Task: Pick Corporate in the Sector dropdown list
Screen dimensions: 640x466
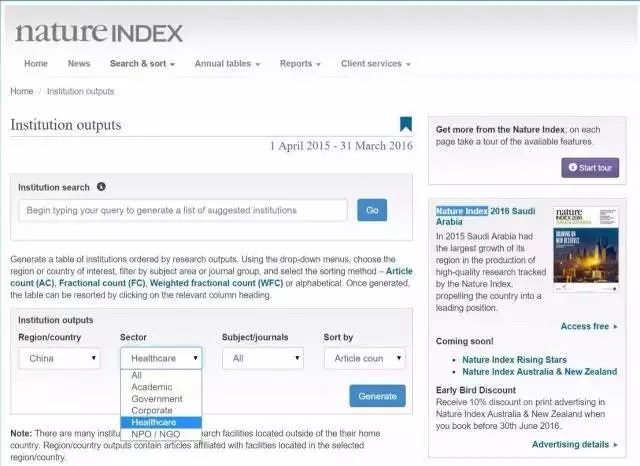Action: pos(153,411)
